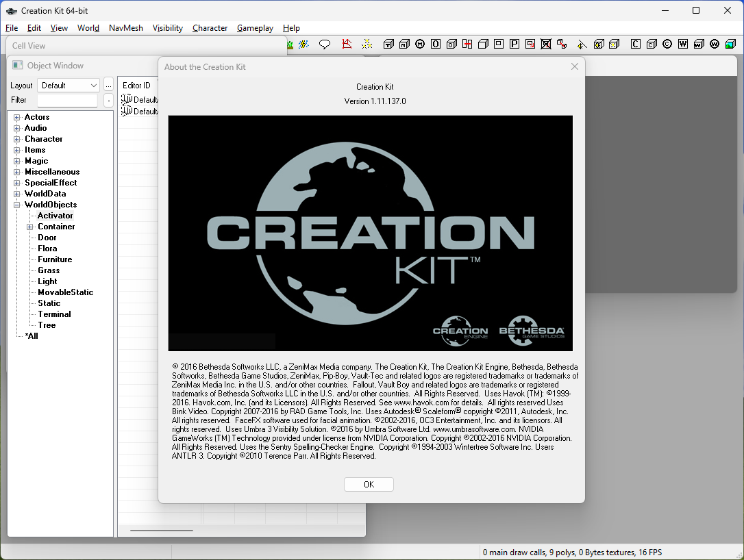
Task: Click the yellow stars toolbar icon
Action: [367, 44]
